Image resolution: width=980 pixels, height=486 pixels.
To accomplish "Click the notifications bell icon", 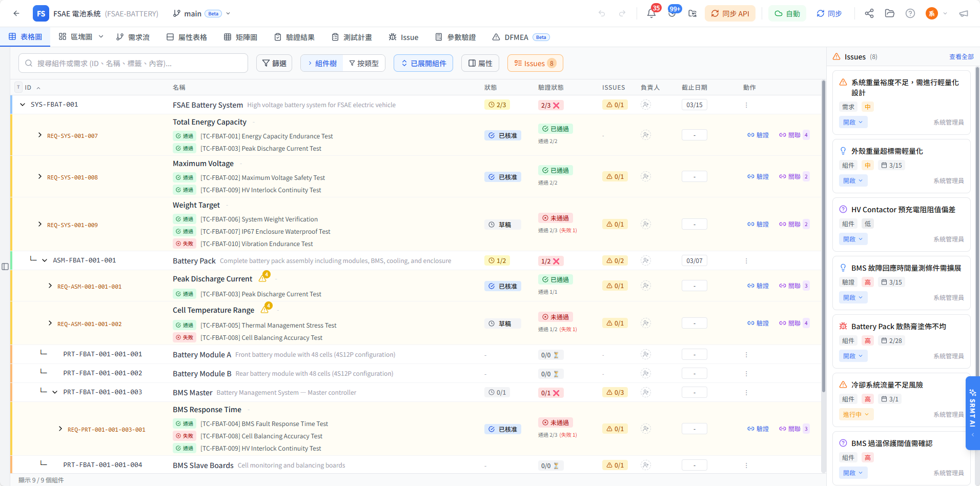I will click(651, 14).
